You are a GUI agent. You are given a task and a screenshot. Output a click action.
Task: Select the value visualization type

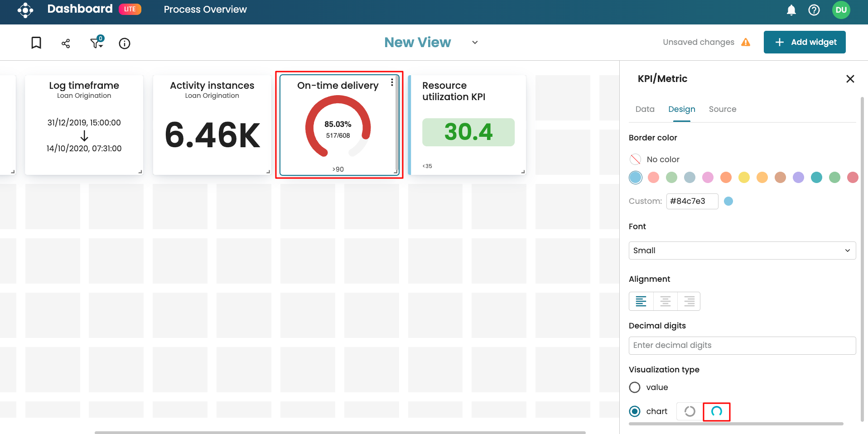tap(635, 387)
